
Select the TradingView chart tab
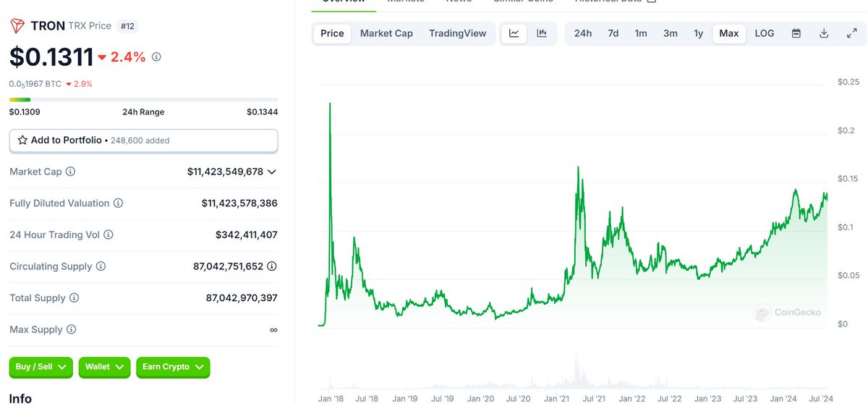click(x=458, y=33)
